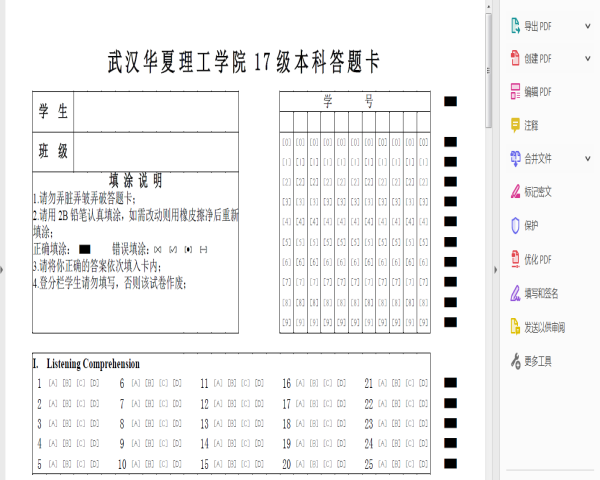The width and height of the screenshot is (600, 480).
Task: Mark bubble [D] for question 25
Action: [424, 464]
